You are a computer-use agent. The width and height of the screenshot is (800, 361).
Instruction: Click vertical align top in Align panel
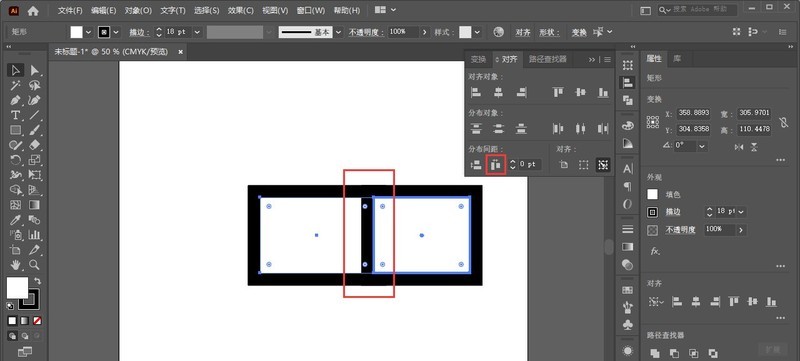click(558, 92)
